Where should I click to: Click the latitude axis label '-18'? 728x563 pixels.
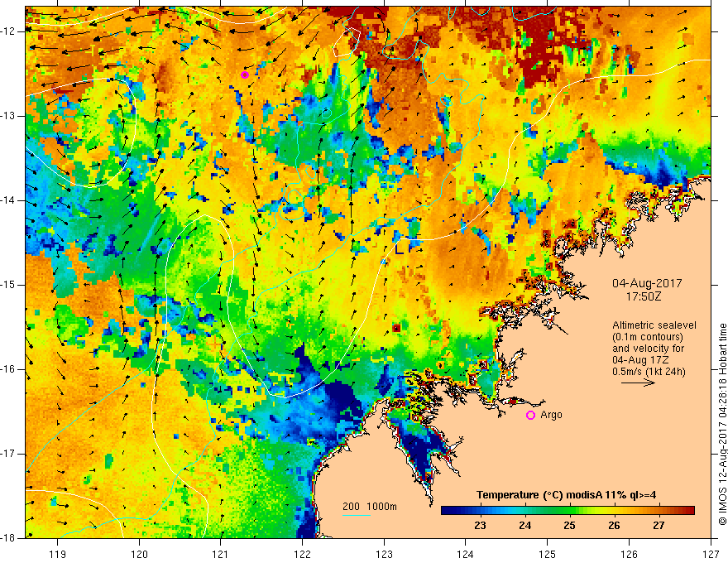[7, 538]
